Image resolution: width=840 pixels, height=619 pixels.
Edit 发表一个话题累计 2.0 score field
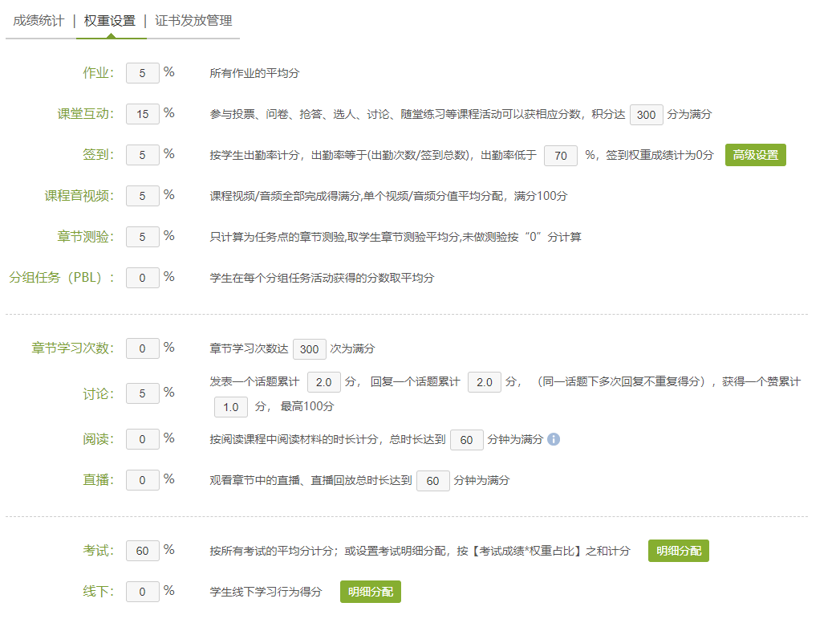click(x=324, y=382)
